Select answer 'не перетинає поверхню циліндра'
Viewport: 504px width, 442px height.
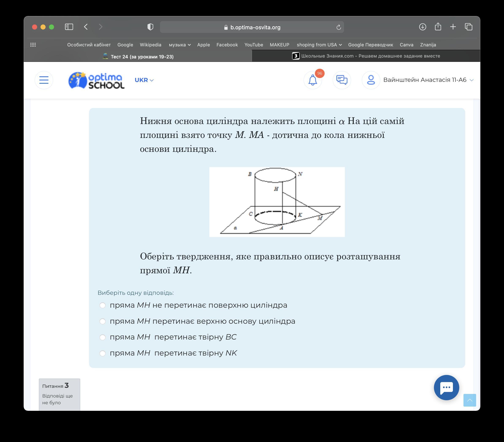click(103, 306)
